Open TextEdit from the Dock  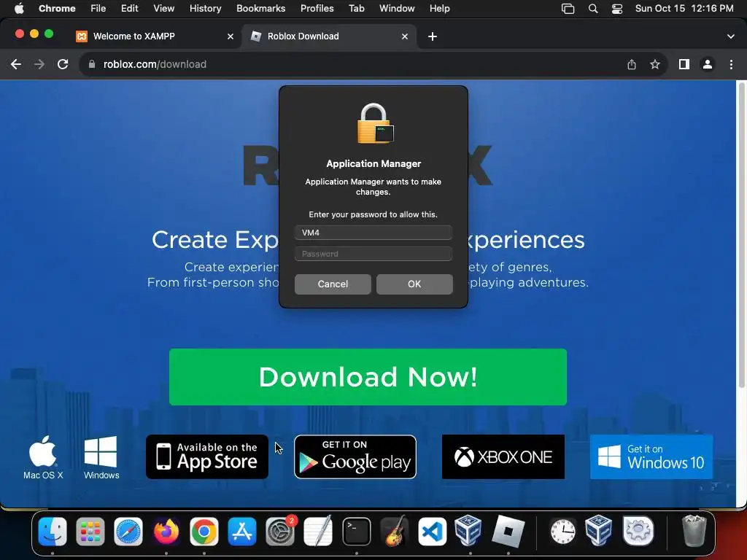(x=318, y=532)
